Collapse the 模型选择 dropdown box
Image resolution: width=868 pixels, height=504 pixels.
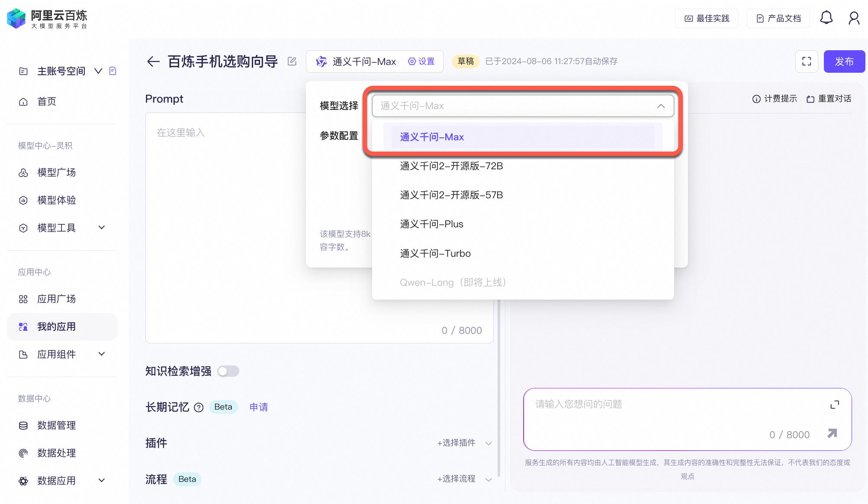click(523, 106)
